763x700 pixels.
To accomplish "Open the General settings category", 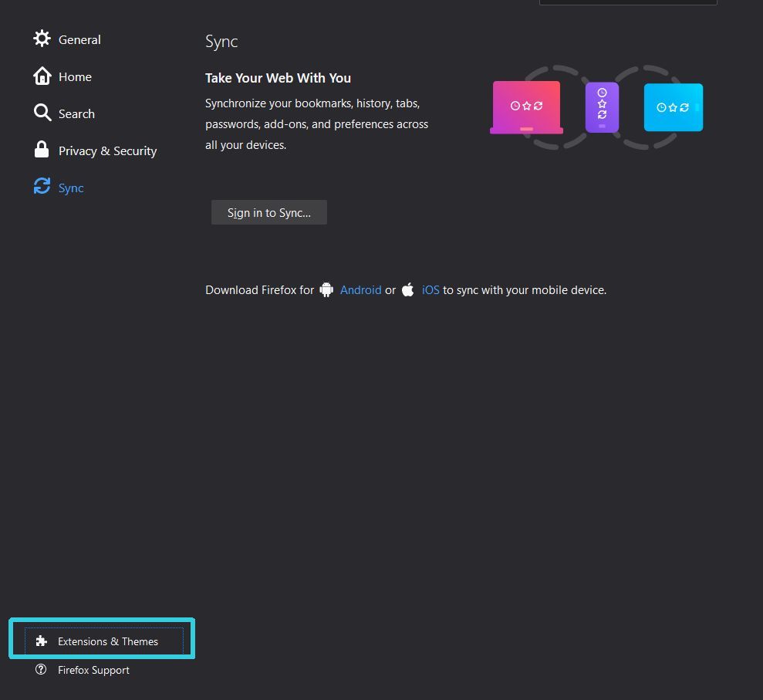I will tap(79, 39).
